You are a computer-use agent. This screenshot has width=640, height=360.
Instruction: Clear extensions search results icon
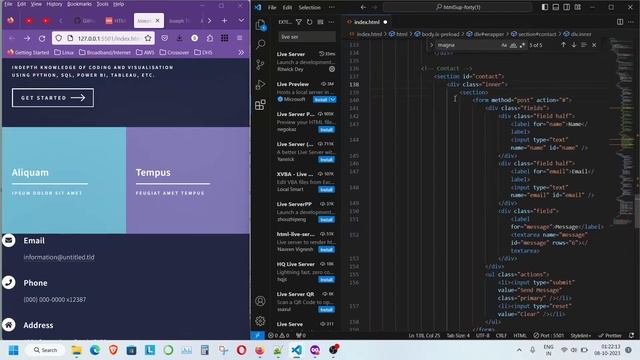coord(320,22)
